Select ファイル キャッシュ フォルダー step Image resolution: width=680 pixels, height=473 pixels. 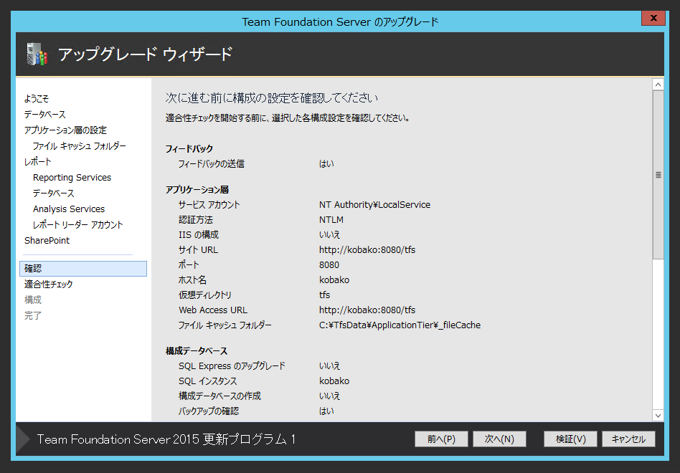point(79,146)
